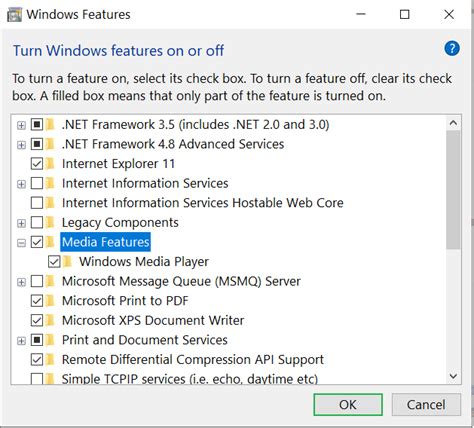The height and width of the screenshot is (428, 474).
Task: Click the Windows Features title bar icon
Action: pos(14,15)
